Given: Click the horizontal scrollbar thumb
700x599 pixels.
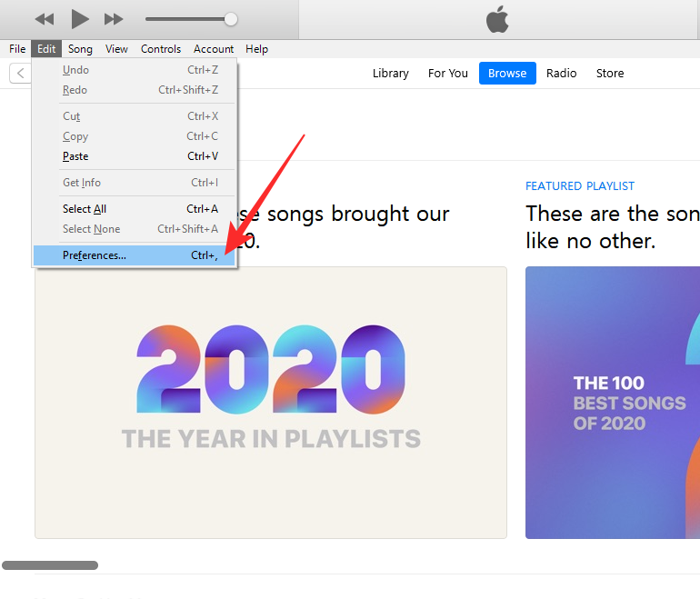Looking at the screenshot, I should 50,565.
